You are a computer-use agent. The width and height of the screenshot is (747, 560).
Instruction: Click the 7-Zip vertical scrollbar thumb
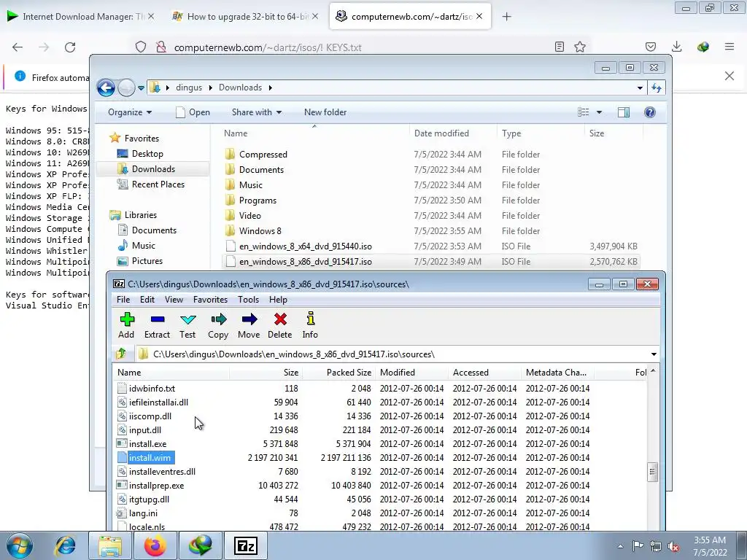(652, 472)
